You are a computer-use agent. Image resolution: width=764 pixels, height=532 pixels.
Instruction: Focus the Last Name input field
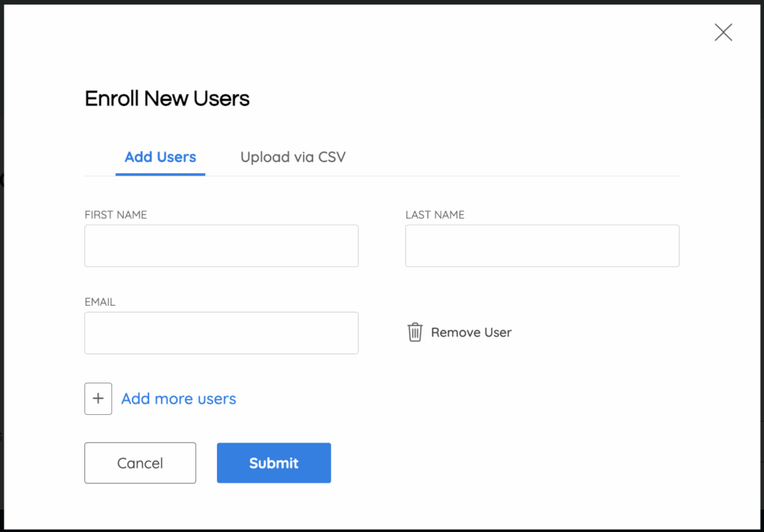542,246
